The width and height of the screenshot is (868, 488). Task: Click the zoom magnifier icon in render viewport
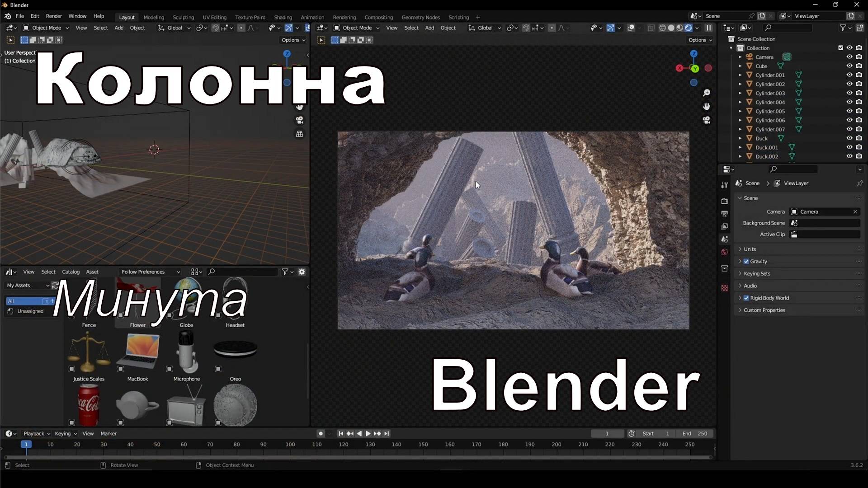tap(706, 93)
